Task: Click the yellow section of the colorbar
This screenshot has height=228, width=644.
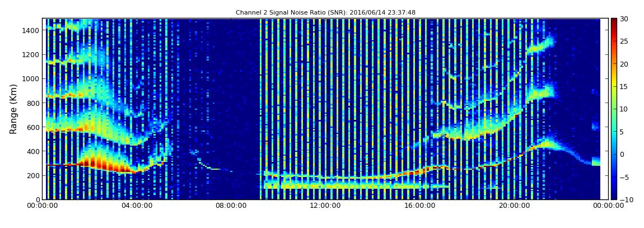Action: point(614,82)
